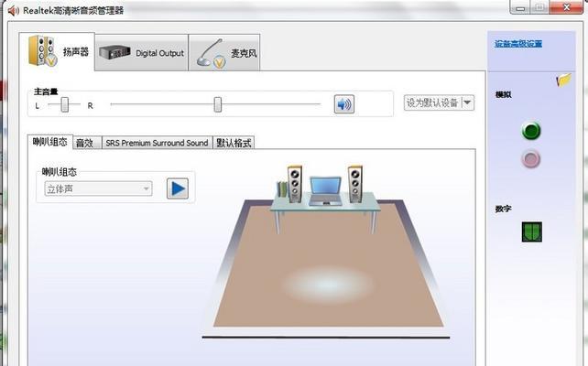The image size is (588, 366).
Task: Click the yellow folder connector settings icon
Action: pyautogui.click(x=563, y=80)
